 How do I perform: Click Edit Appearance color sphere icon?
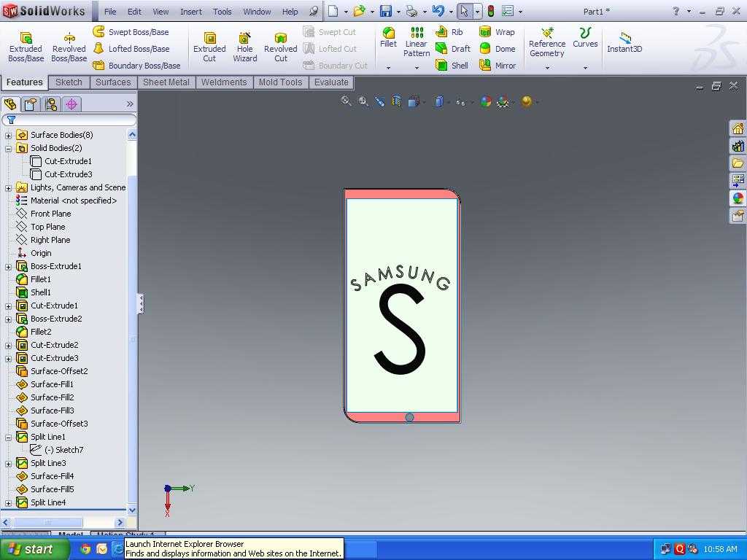(485, 101)
